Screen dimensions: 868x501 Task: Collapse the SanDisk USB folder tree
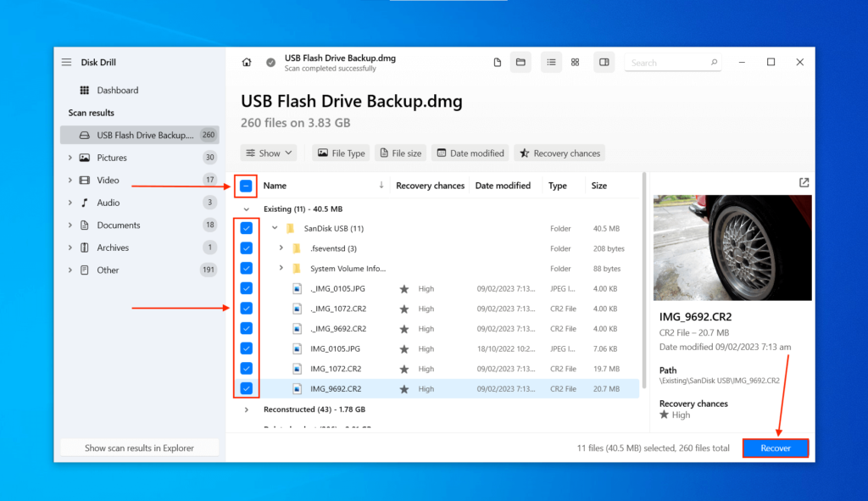pos(273,228)
